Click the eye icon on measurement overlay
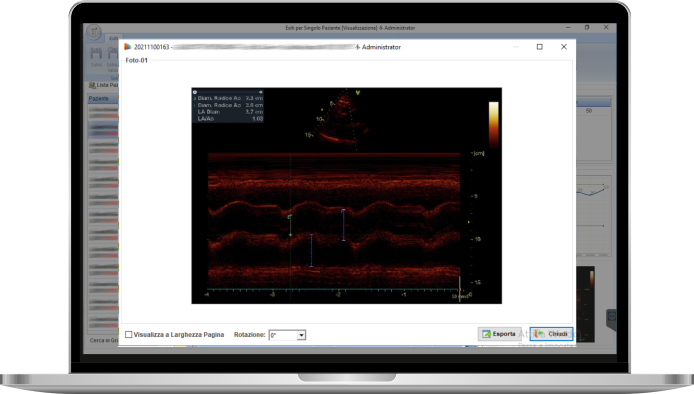This screenshot has width=694, height=394. point(195,92)
